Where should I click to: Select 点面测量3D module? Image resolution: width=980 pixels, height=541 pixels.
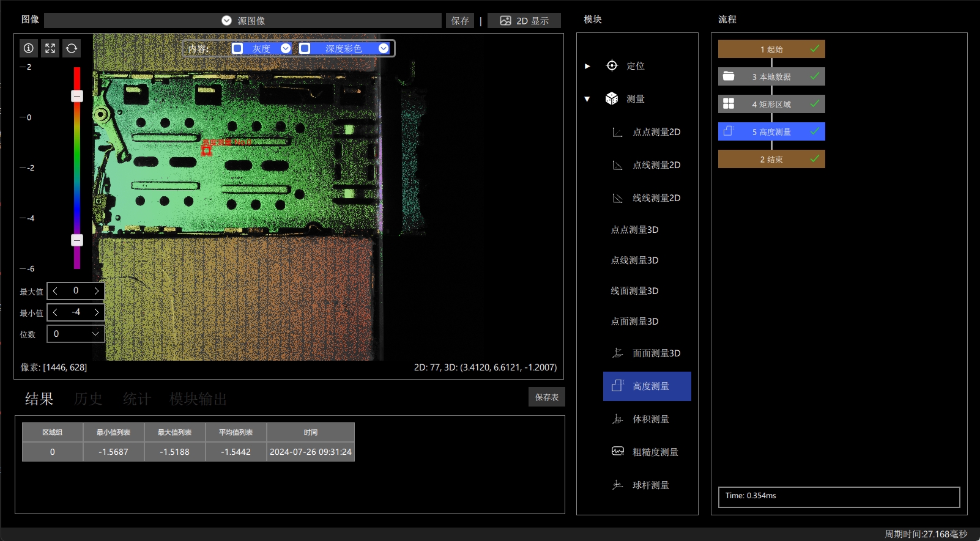pyautogui.click(x=634, y=322)
